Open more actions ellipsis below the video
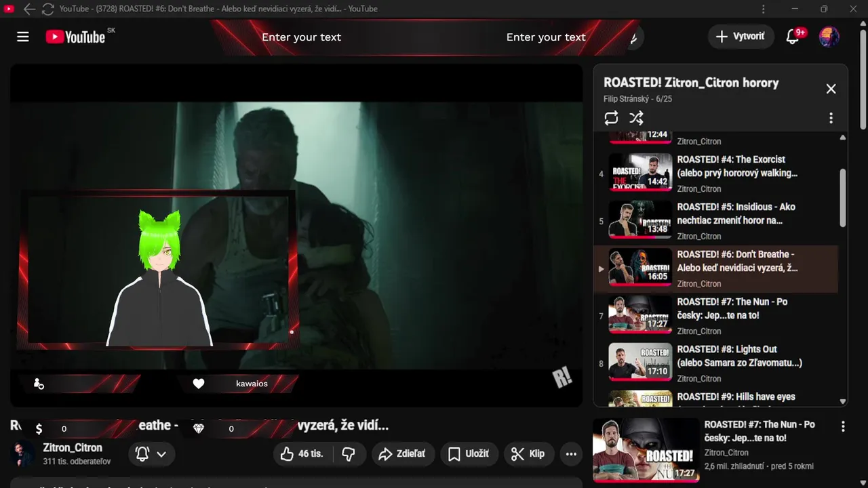Screen dimensions: 868x488 [x=571, y=454]
